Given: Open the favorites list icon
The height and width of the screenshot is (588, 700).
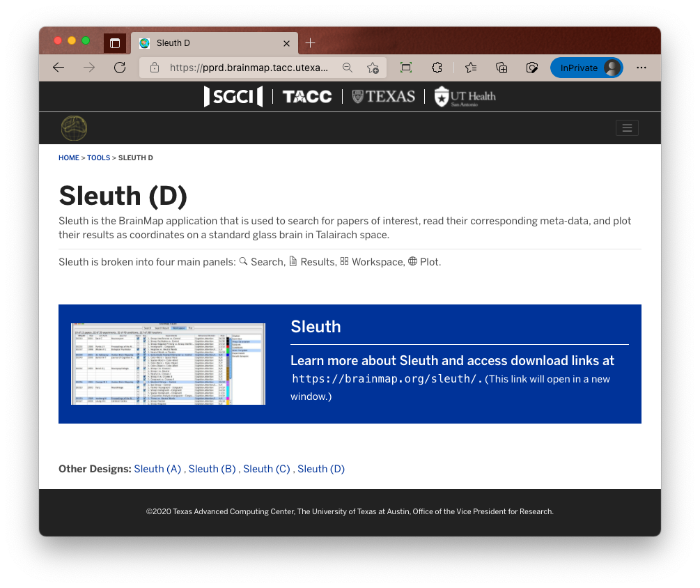Looking at the screenshot, I should pos(471,68).
